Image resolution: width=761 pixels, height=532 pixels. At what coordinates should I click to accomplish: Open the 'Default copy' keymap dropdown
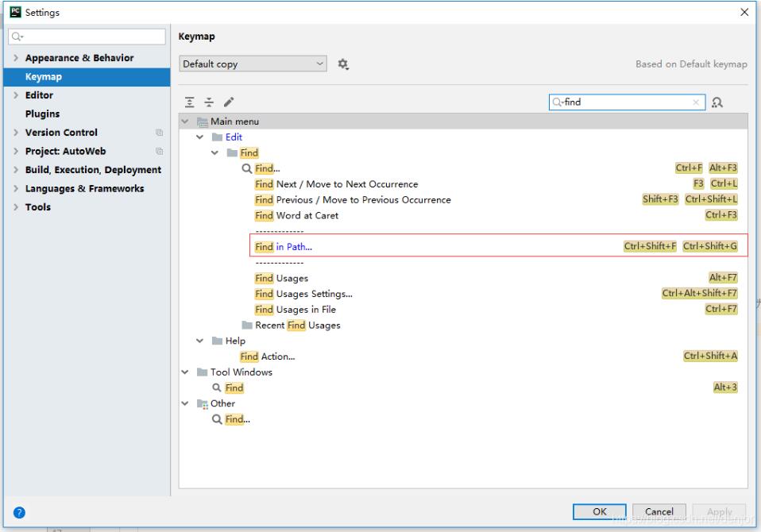coord(253,64)
